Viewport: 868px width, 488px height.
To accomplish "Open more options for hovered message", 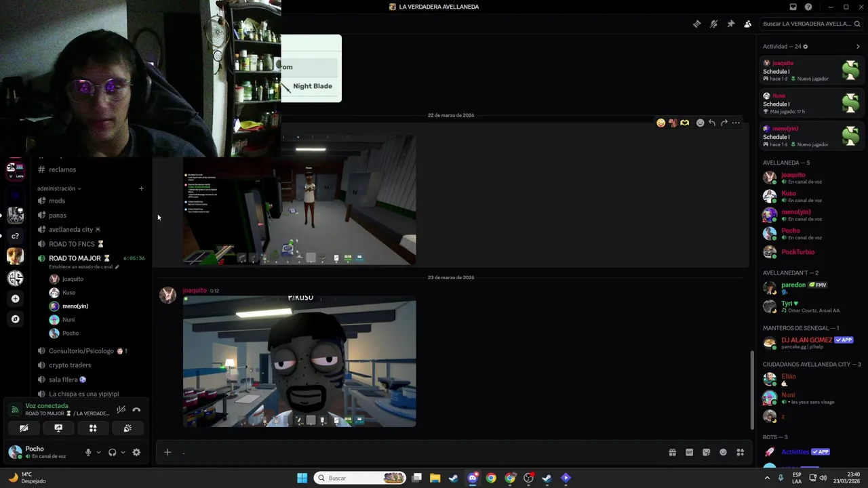I will (736, 123).
